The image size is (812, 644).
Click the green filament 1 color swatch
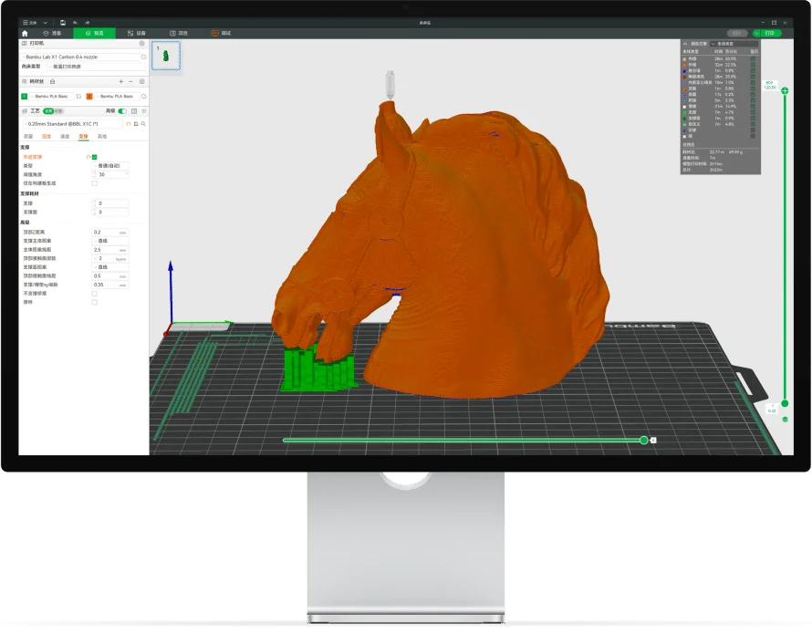(25, 97)
